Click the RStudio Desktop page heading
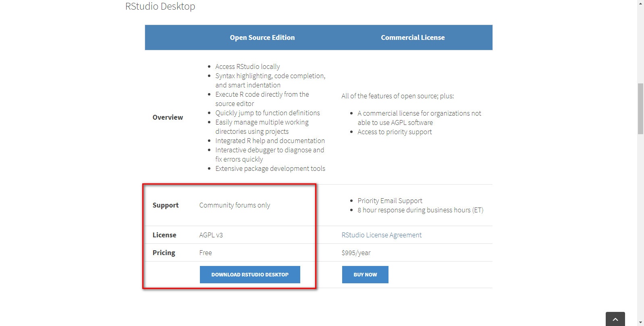 tap(160, 6)
